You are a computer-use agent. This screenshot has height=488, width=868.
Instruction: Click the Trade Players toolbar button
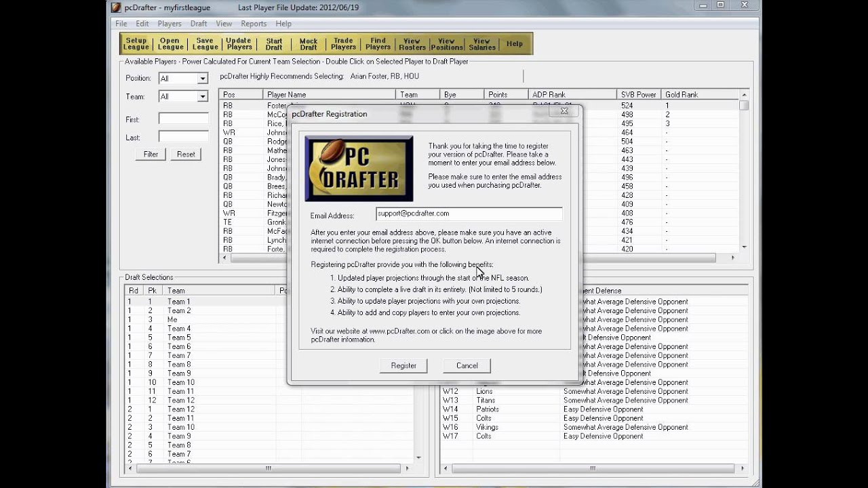click(343, 44)
